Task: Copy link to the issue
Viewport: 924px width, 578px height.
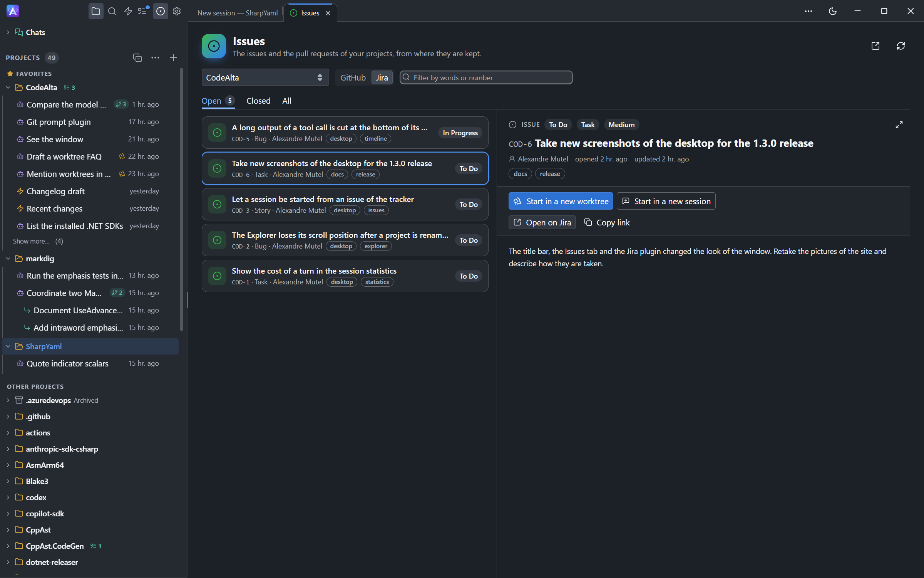Action: tap(607, 222)
